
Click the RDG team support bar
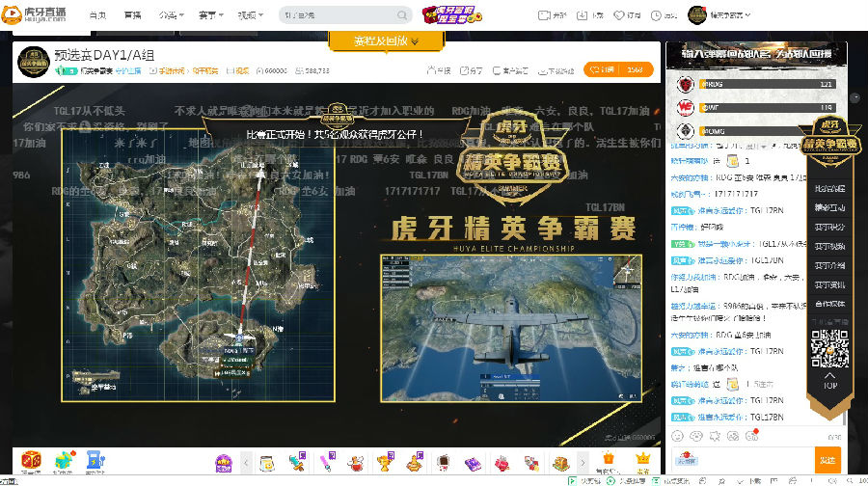click(768, 84)
